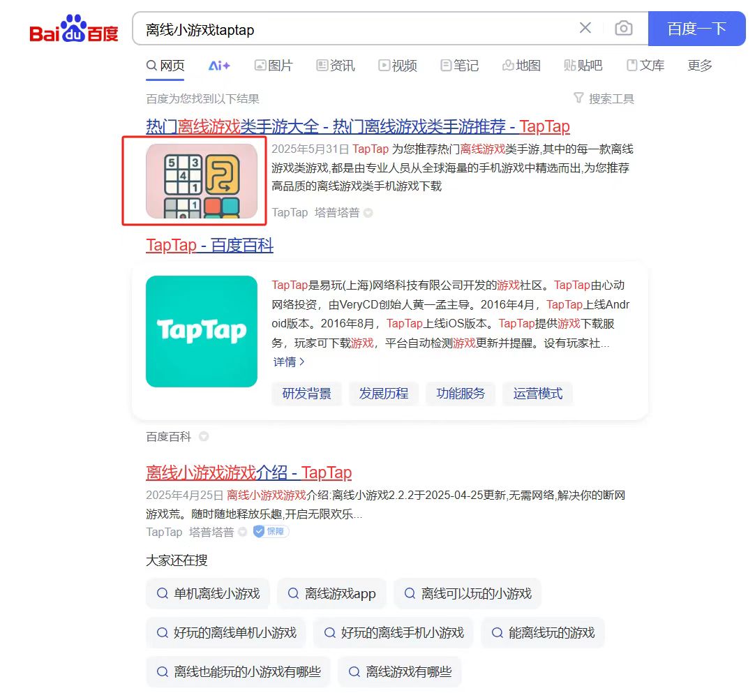Open 离线小游戏游戏介绍 - TapTap result
The width and height of the screenshot is (755, 700).
pyautogui.click(x=249, y=472)
